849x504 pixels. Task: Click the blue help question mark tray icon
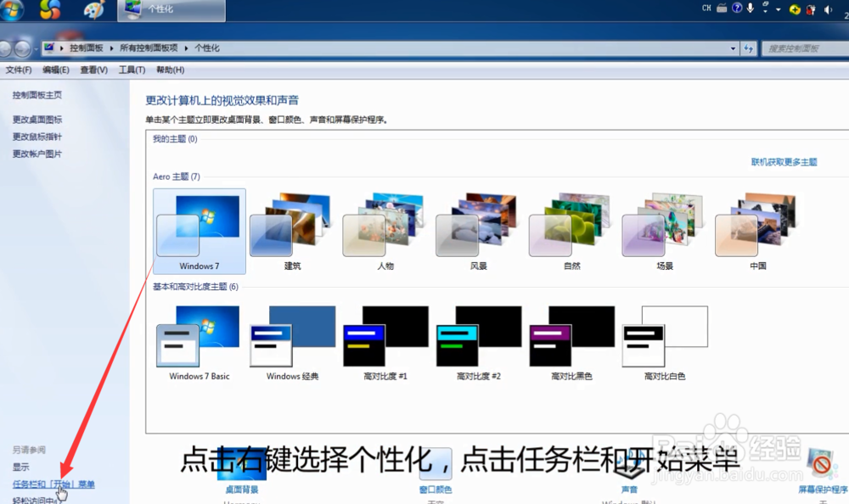737,8
